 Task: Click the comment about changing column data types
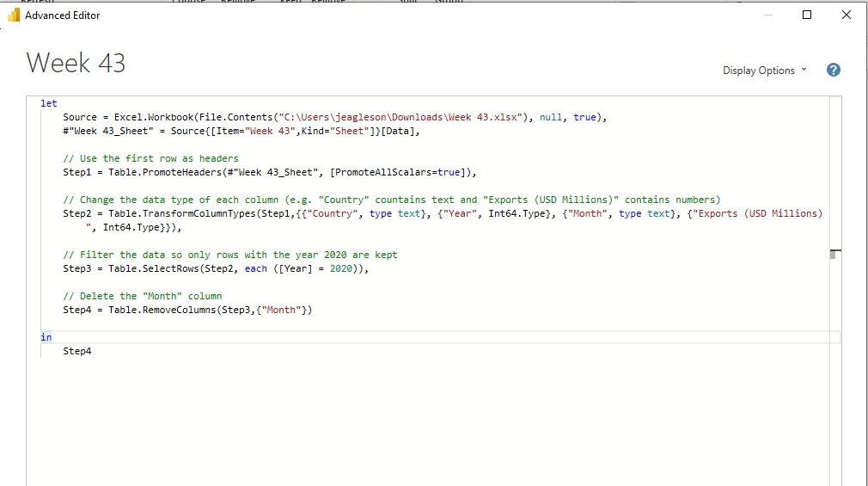click(x=391, y=200)
